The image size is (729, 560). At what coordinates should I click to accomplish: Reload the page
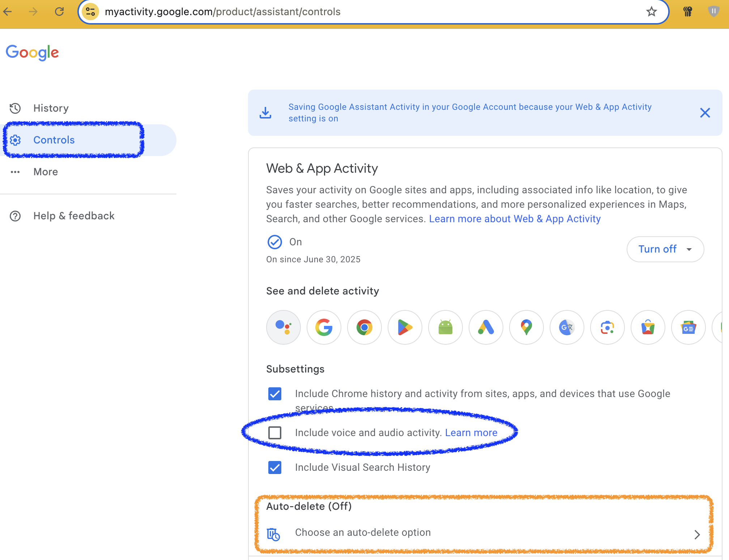tap(59, 12)
